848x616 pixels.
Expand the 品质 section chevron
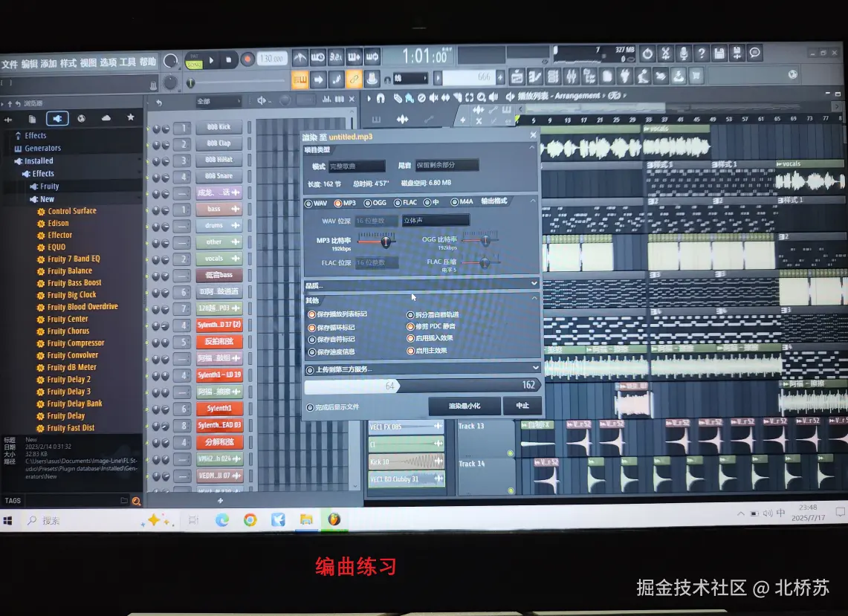534,283
